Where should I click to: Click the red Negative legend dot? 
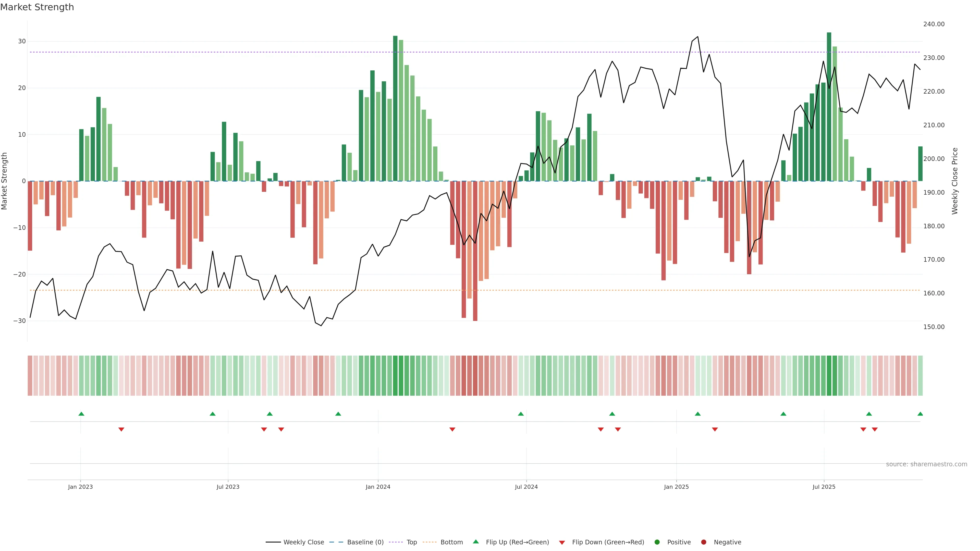(x=703, y=542)
